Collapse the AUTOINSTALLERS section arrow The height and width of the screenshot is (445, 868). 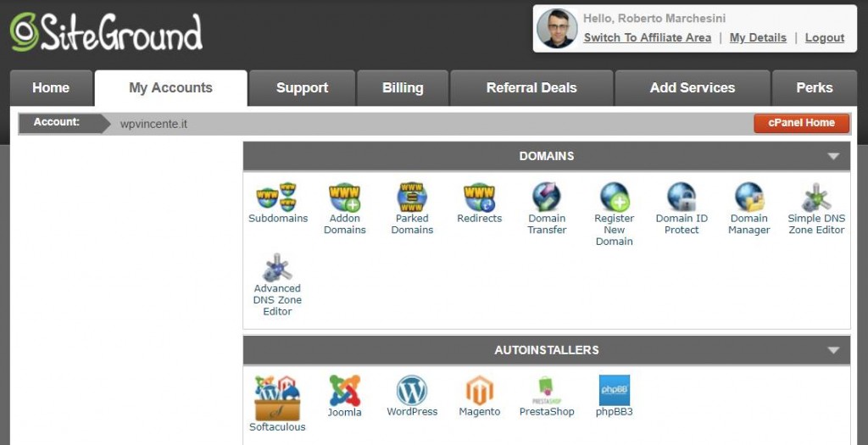834,350
